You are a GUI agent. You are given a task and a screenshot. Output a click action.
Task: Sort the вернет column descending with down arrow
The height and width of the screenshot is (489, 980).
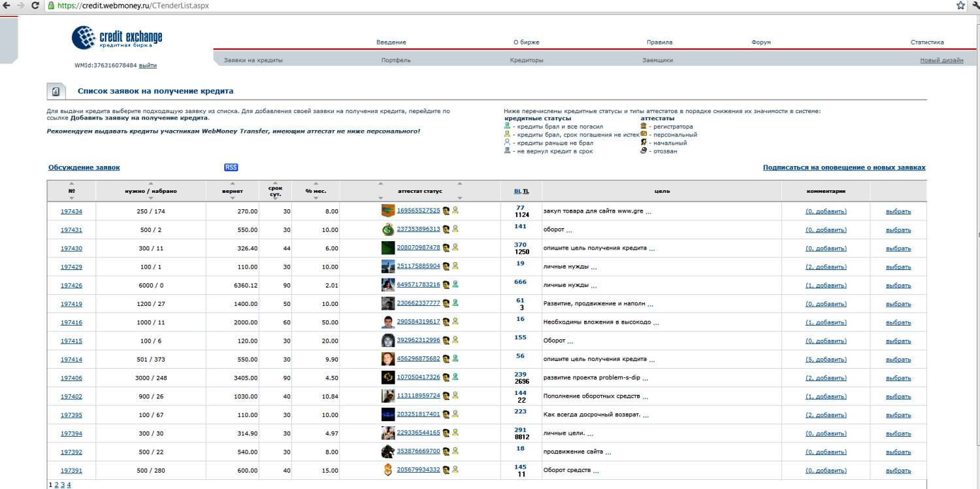233,198
